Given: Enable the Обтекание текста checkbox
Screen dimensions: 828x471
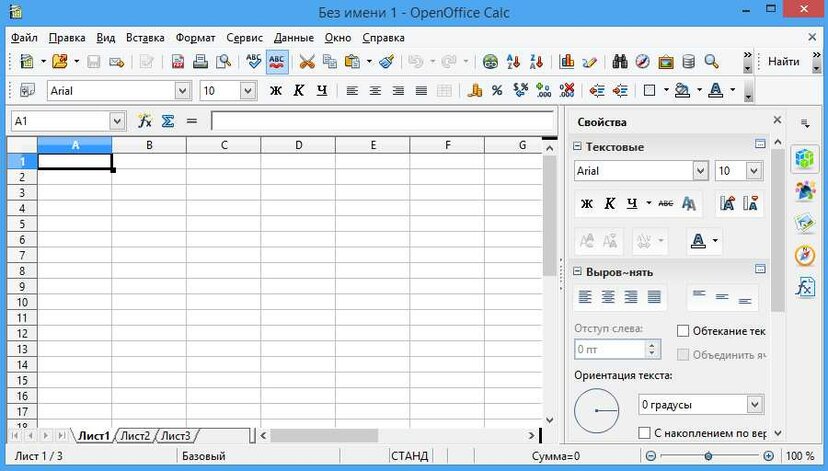Looking at the screenshot, I should point(683,331).
